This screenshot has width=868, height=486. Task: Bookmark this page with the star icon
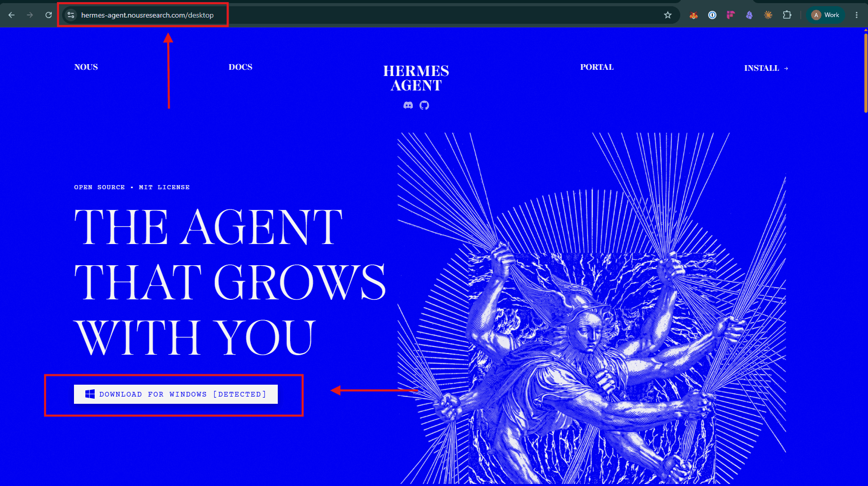point(668,15)
